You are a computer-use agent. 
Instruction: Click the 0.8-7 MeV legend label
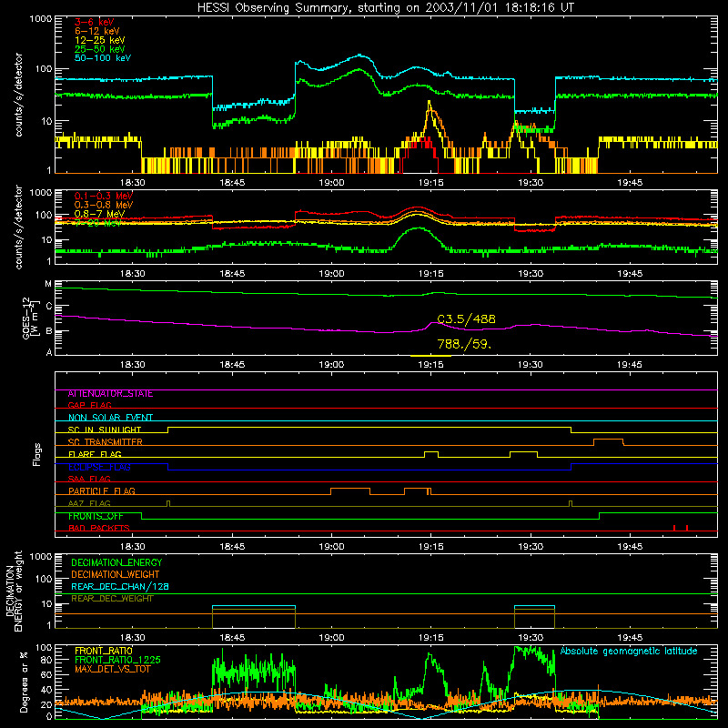99,214
